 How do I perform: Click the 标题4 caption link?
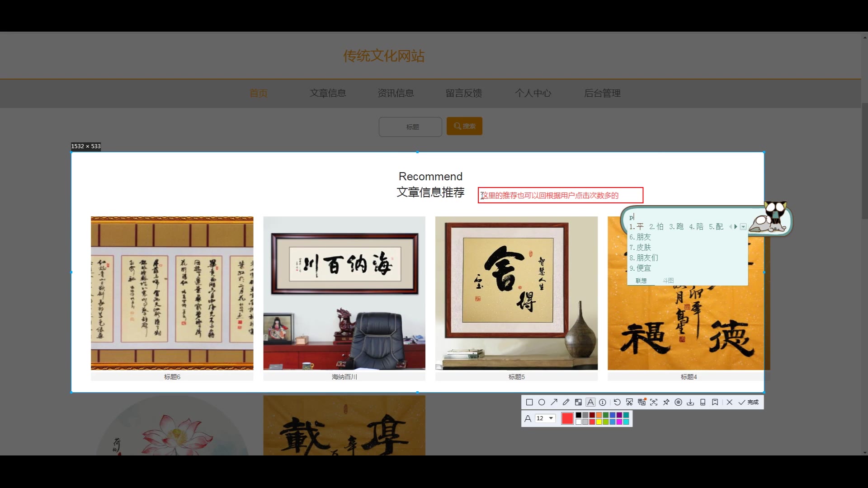(689, 377)
